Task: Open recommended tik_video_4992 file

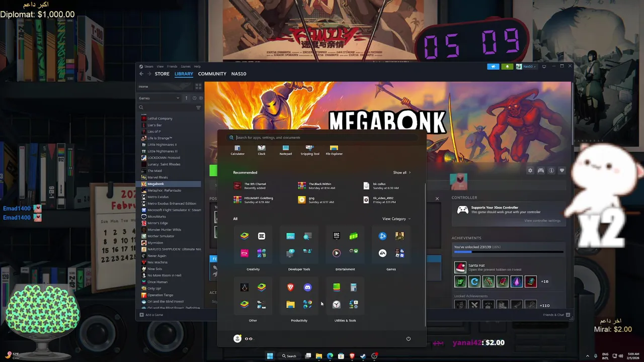Action: [379, 200]
